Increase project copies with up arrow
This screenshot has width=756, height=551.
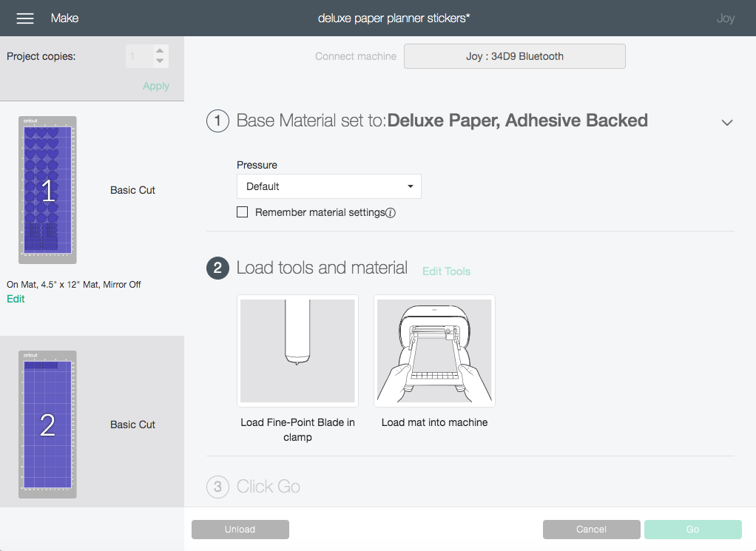[x=160, y=50]
